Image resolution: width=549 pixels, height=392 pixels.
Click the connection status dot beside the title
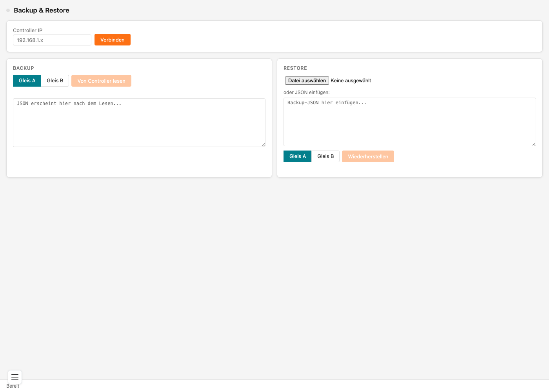click(x=8, y=11)
